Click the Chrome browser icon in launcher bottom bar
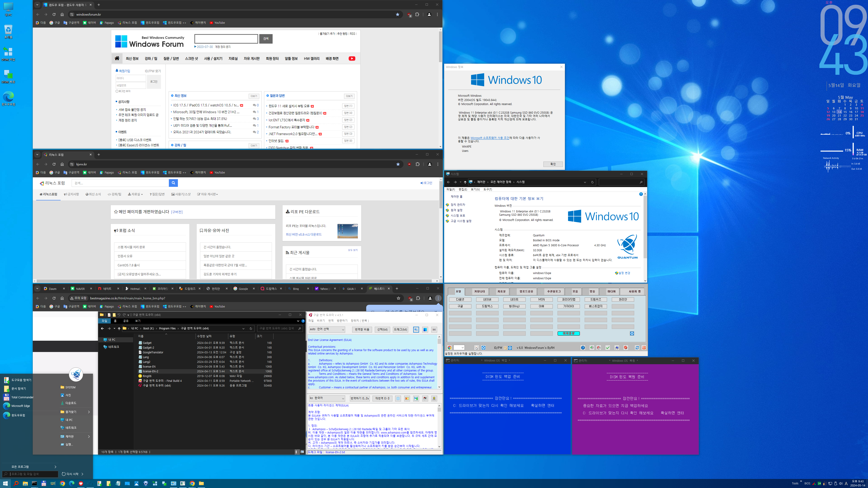 pyautogui.click(x=450, y=347)
